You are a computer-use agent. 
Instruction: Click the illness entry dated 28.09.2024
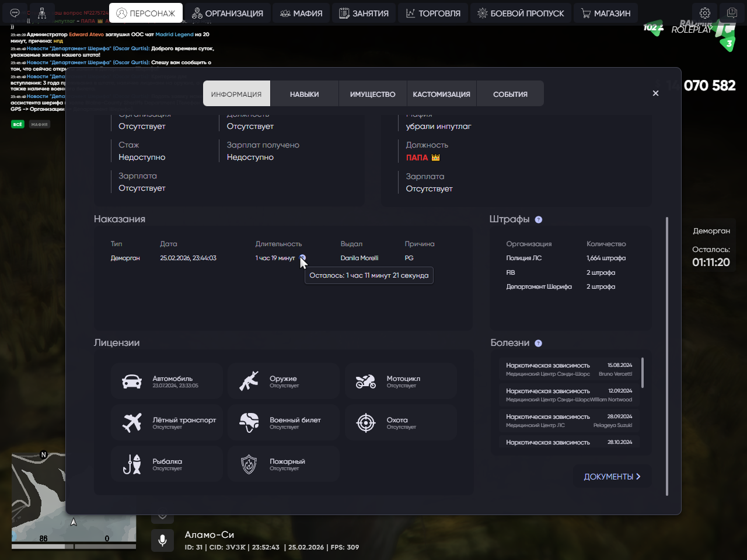coord(569,421)
